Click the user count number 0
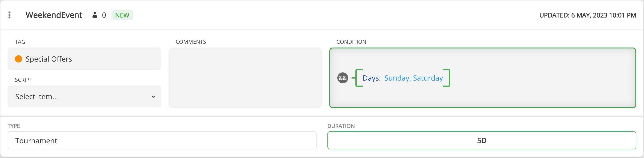Screen dimensions: 644x158 [104, 15]
